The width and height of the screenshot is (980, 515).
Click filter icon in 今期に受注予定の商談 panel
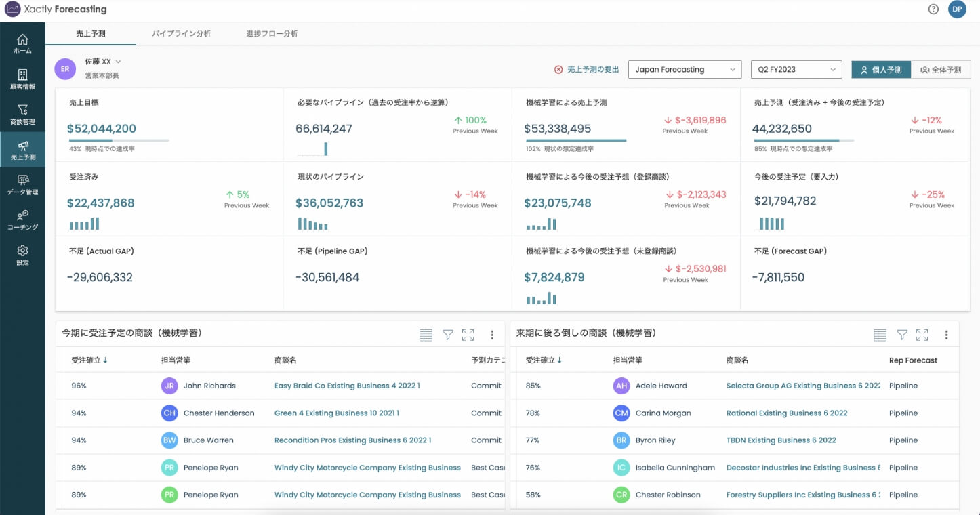447,335
